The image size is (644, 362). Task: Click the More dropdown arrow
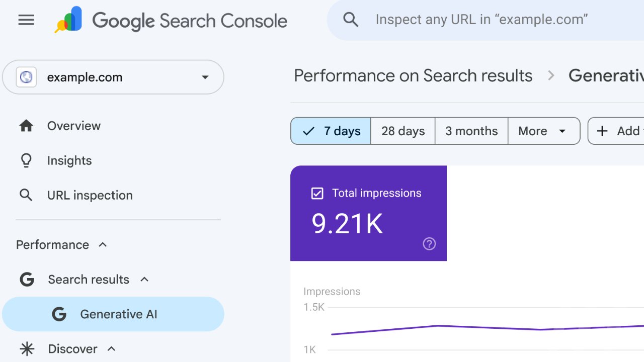(562, 131)
